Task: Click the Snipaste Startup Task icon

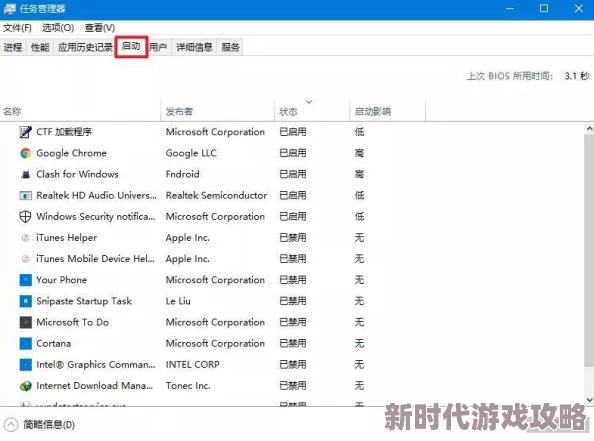Action: (x=25, y=301)
